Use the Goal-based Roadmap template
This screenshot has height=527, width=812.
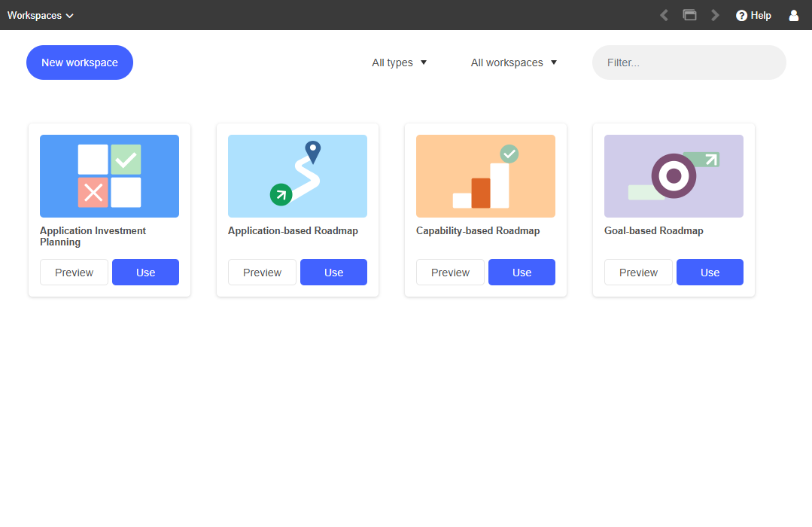click(x=709, y=272)
